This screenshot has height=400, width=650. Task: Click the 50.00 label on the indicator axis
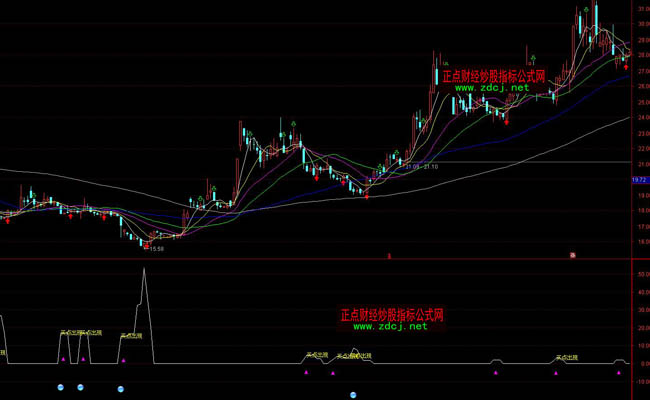click(x=641, y=271)
